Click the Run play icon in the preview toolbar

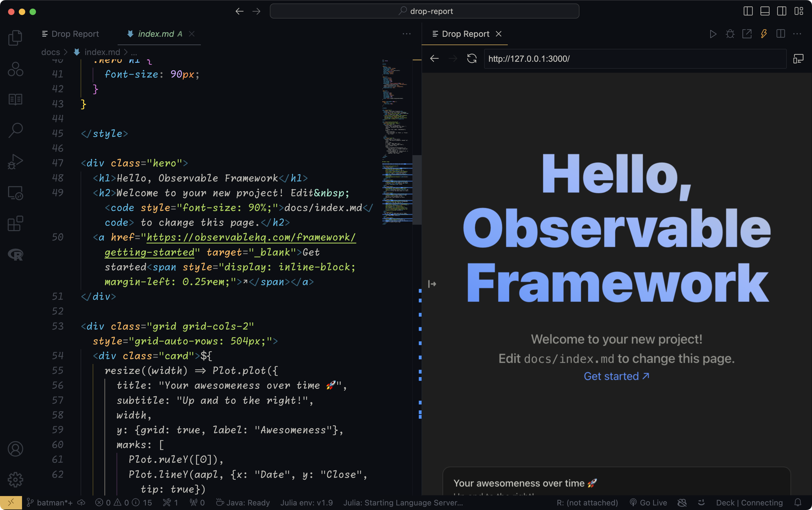tap(713, 34)
